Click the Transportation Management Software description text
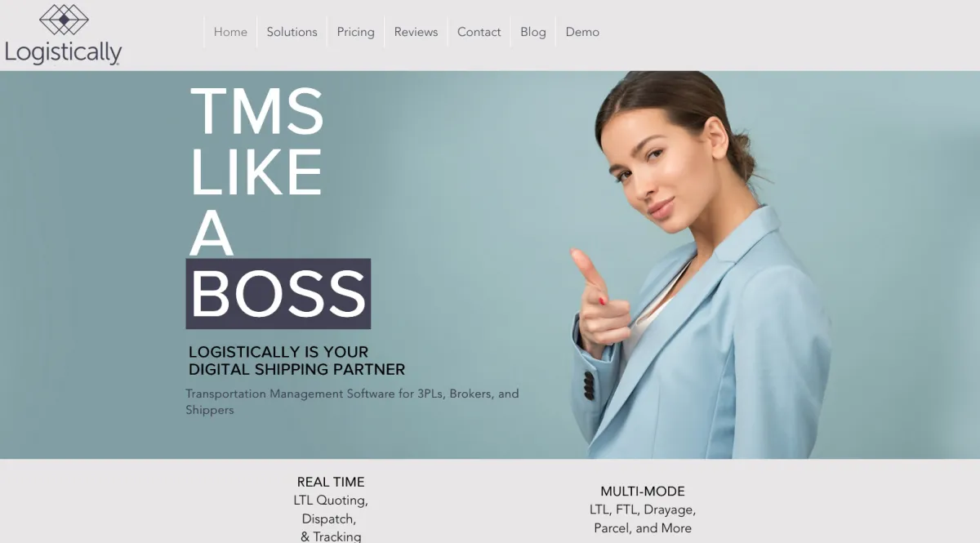This screenshot has width=980, height=543. point(352,401)
